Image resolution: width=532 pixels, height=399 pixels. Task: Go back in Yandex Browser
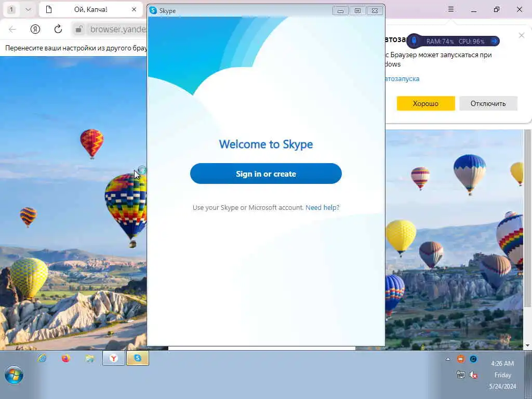coord(12,29)
